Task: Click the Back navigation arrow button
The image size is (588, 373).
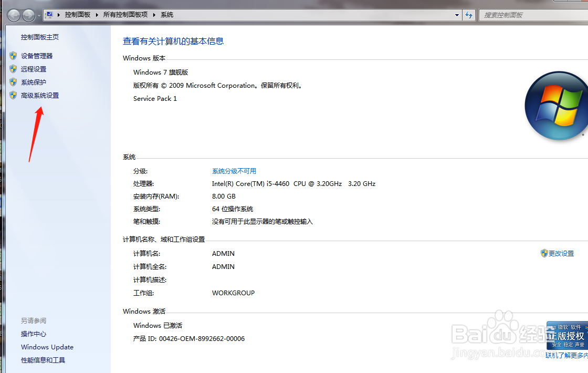Action: click(x=14, y=15)
